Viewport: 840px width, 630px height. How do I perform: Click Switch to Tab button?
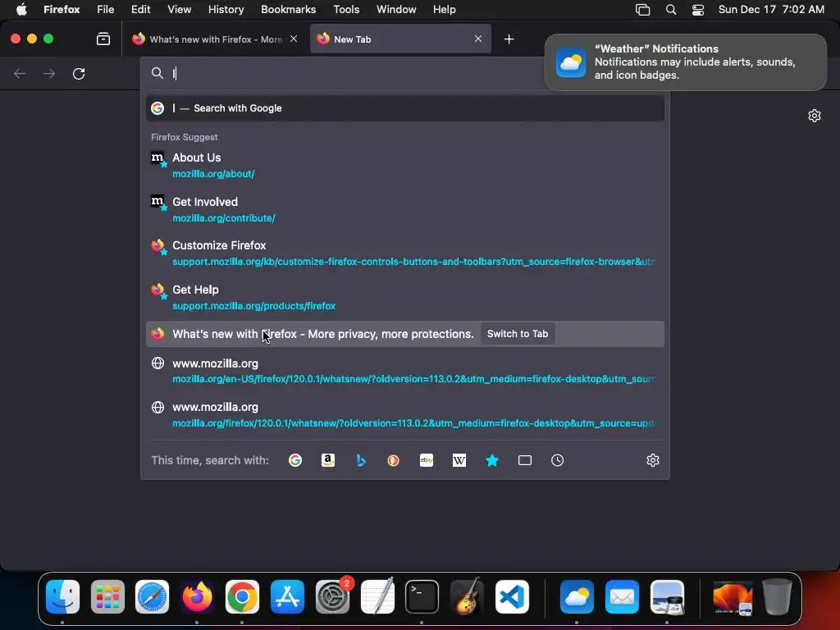tap(518, 334)
